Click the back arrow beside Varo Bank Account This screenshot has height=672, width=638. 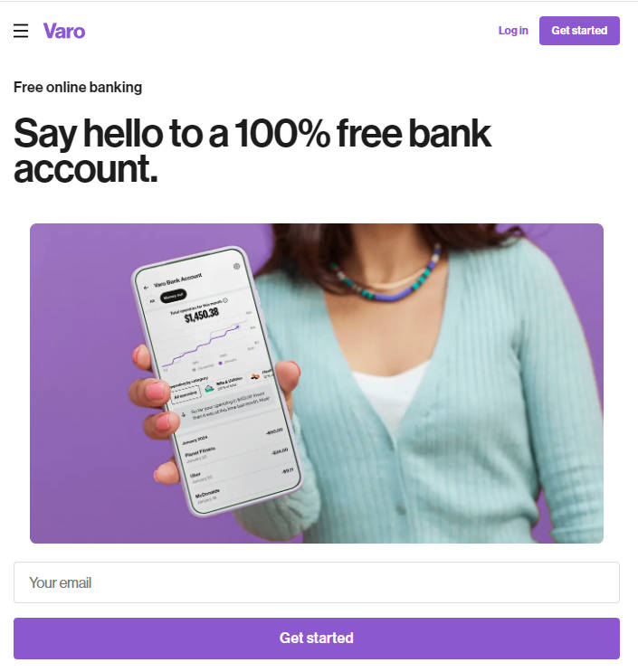tap(147, 288)
